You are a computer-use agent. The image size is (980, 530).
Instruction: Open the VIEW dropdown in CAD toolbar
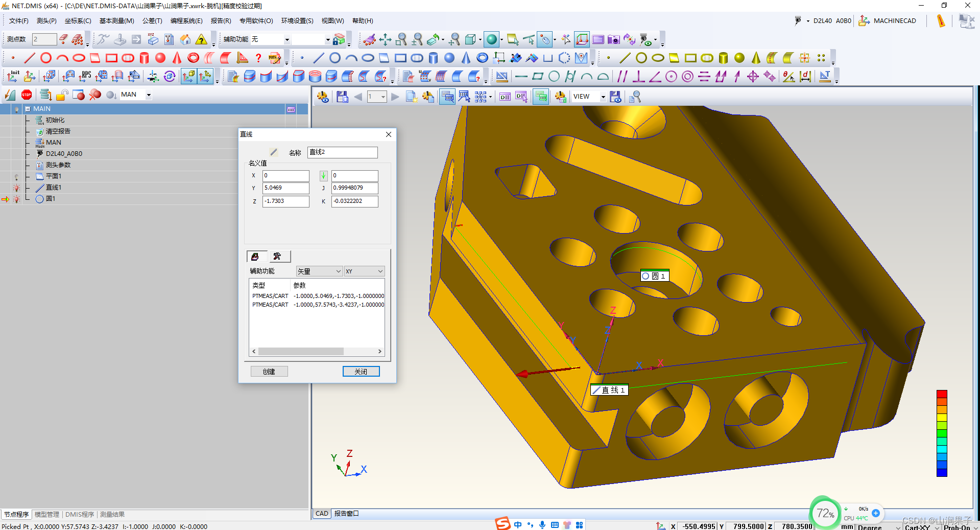point(603,97)
